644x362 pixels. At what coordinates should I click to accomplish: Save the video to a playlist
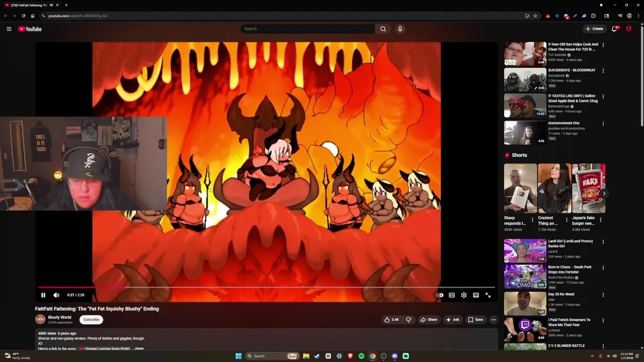(x=475, y=320)
